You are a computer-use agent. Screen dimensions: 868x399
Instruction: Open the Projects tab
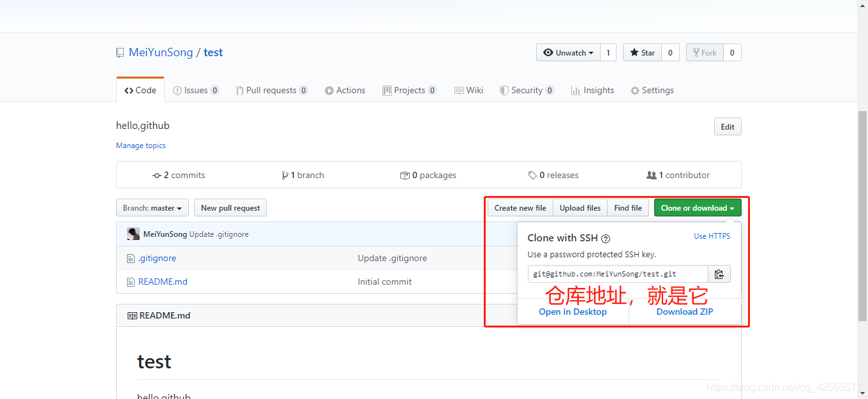coord(409,90)
